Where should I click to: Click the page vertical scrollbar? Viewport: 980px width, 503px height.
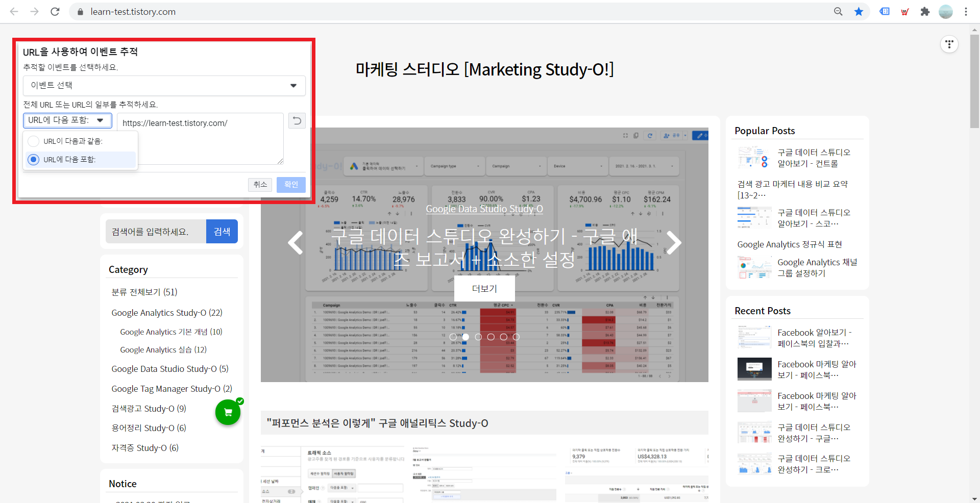(x=974, y=82)
